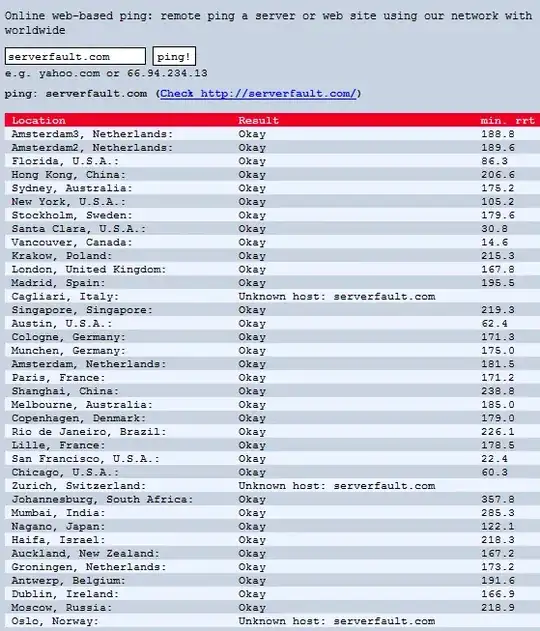Click Cagliari, Italy Unknown host result

coord(337,297)
